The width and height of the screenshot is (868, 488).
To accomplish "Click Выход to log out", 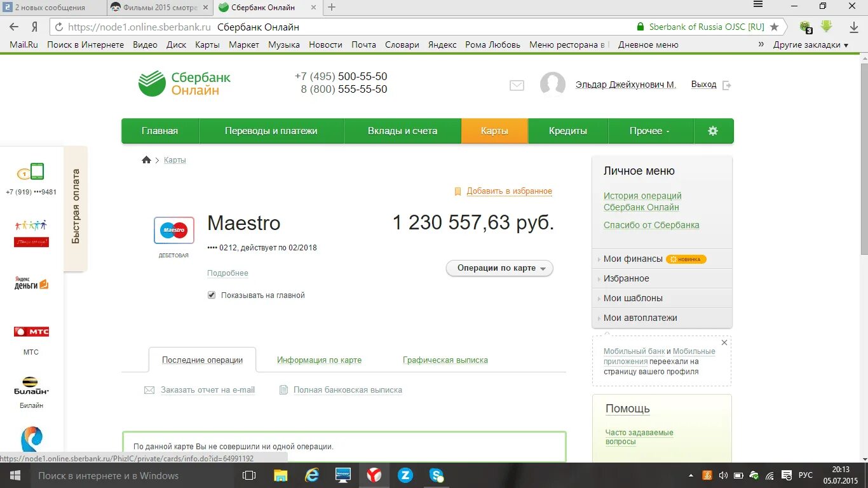I will (x=703, y=85).
